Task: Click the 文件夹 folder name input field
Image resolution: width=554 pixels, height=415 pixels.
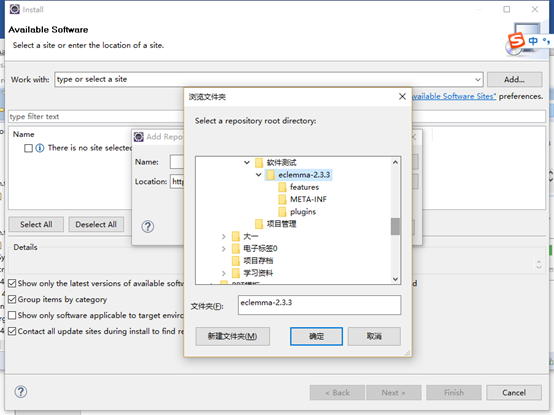Action: pyautogui.click(x=319, y=305)
